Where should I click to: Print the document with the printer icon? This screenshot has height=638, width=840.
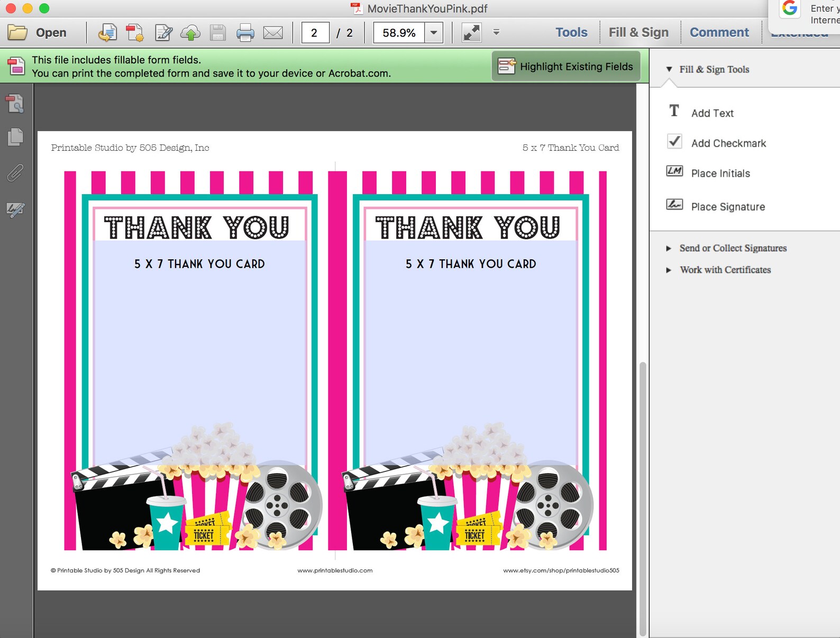click(245, 33)
